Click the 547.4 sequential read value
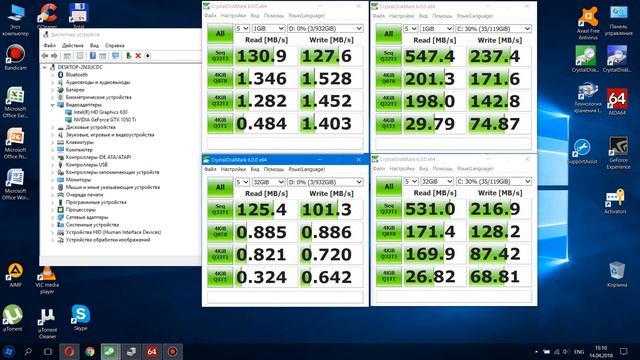This screenshot has height=360, width=640. tap(429, 56)
